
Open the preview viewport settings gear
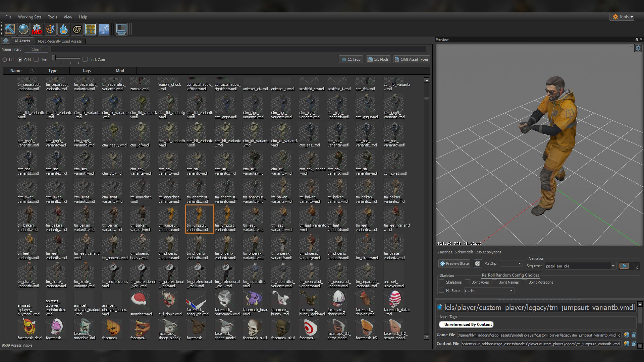pos(638,48)
